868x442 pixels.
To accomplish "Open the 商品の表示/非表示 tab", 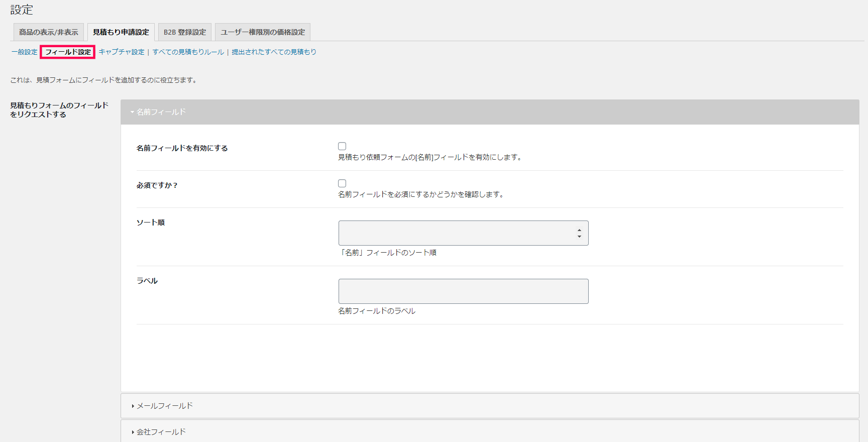I will point(48,32).
